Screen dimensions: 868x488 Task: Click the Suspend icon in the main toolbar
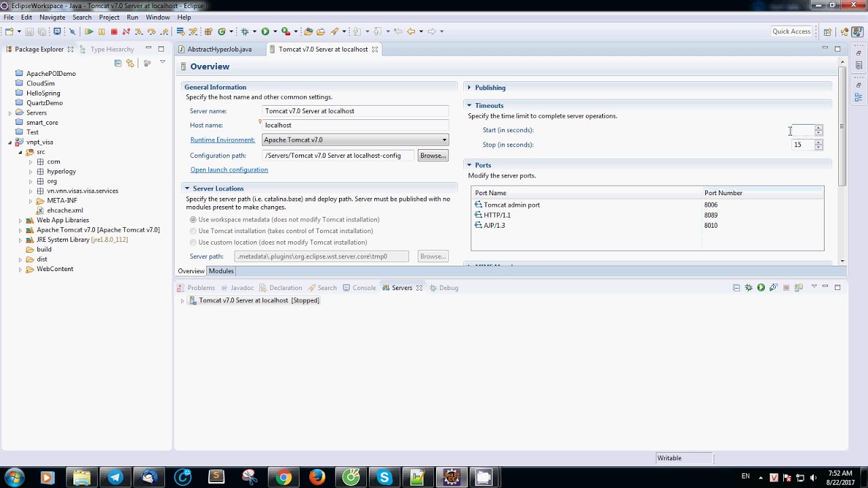(102, 31)
